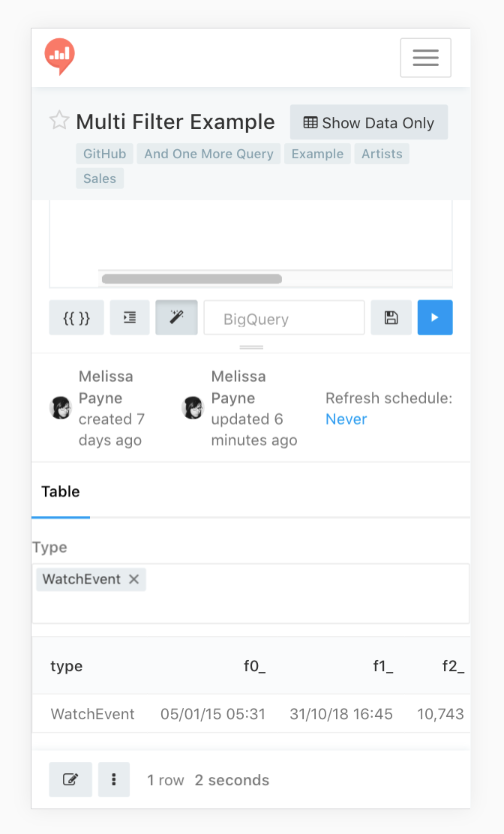The width and height of the screenshot is (504, 834).
Task: Remove the WatchEvent filter chip
Action: tap(133, 579)
